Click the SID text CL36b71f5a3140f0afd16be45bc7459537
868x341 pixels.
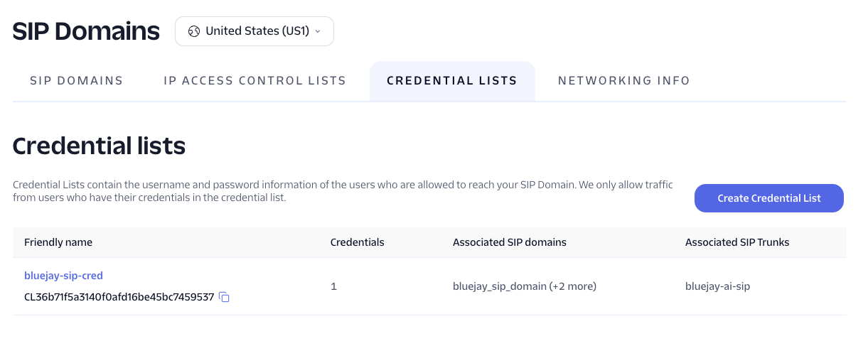click(119, 297)
